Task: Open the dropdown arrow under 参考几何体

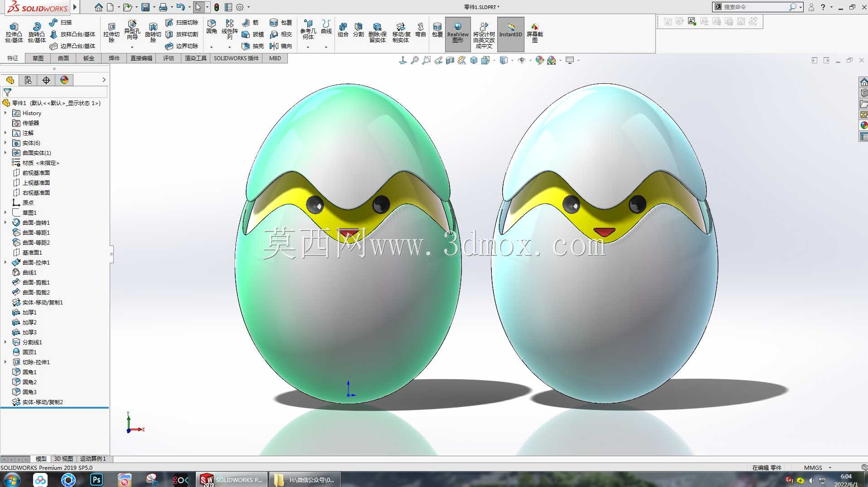Action: tap(308, 47)
